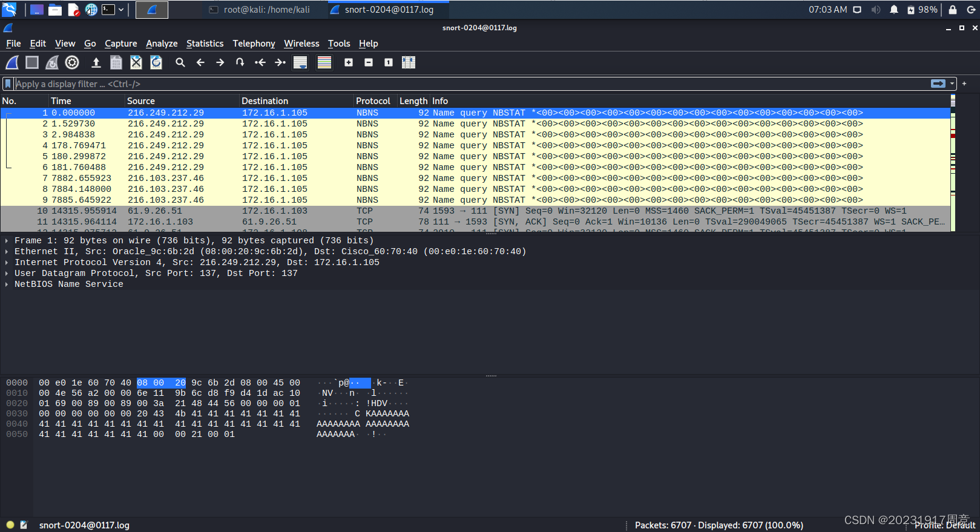Viewport: 980px width, 532px height.
Task: Click the Profile: Default status entry
Action: [945, 525]
